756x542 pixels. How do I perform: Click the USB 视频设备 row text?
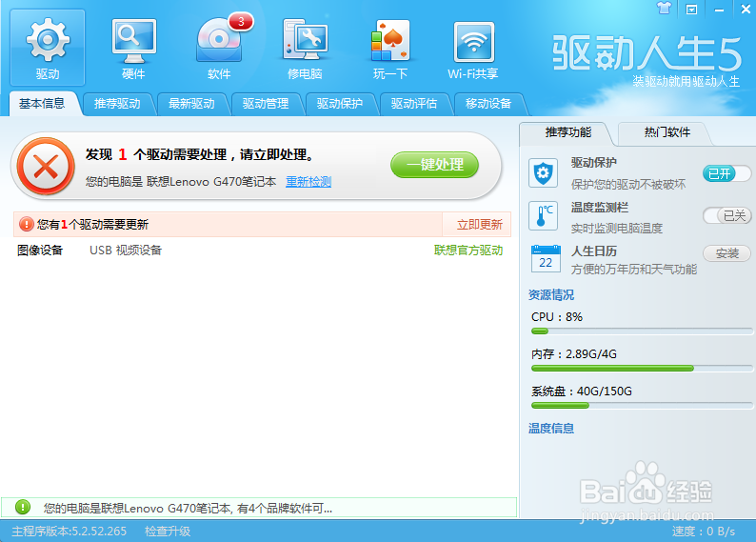click(x=126, y=251)
